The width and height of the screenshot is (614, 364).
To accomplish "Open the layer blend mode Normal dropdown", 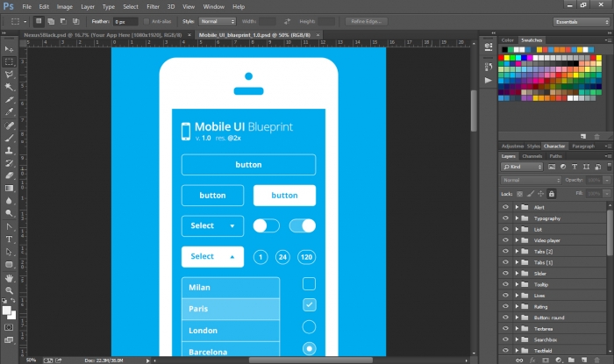I will (531, 180).
